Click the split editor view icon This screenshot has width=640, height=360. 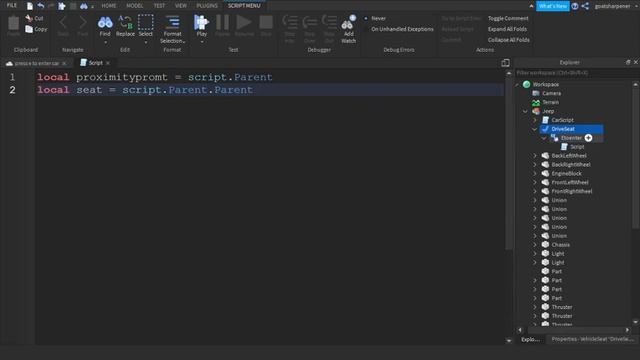[505, 63]
